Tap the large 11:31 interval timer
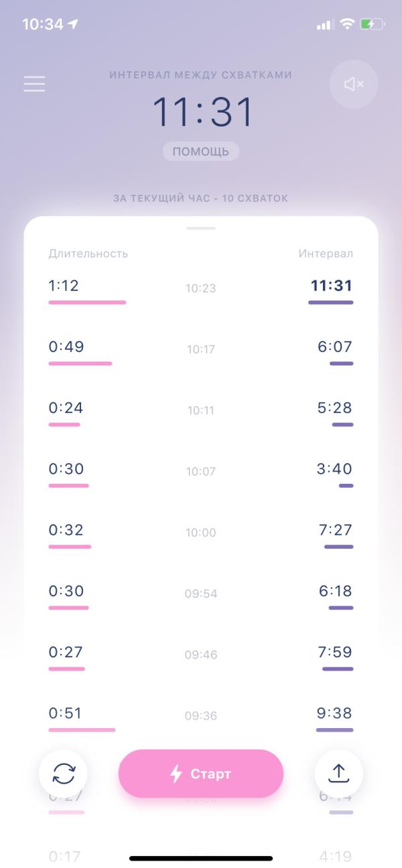The image size is (402, 868). coord(203,112)
